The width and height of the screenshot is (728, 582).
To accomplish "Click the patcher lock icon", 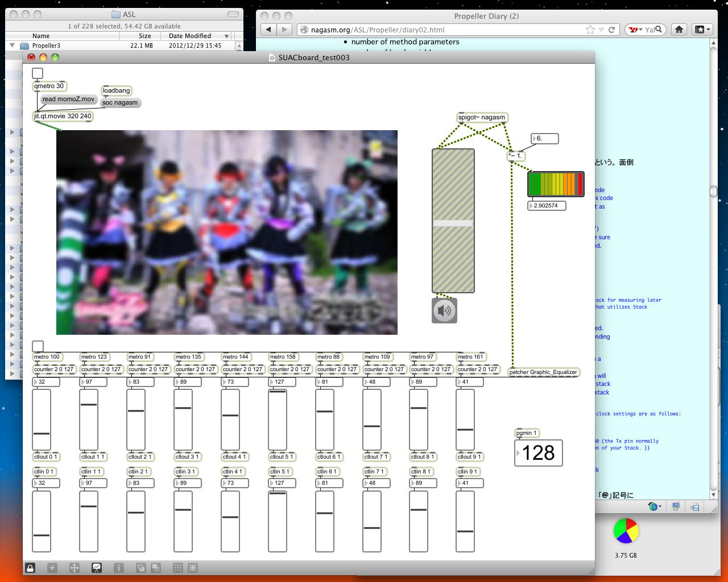I will (x=30, y=567).
